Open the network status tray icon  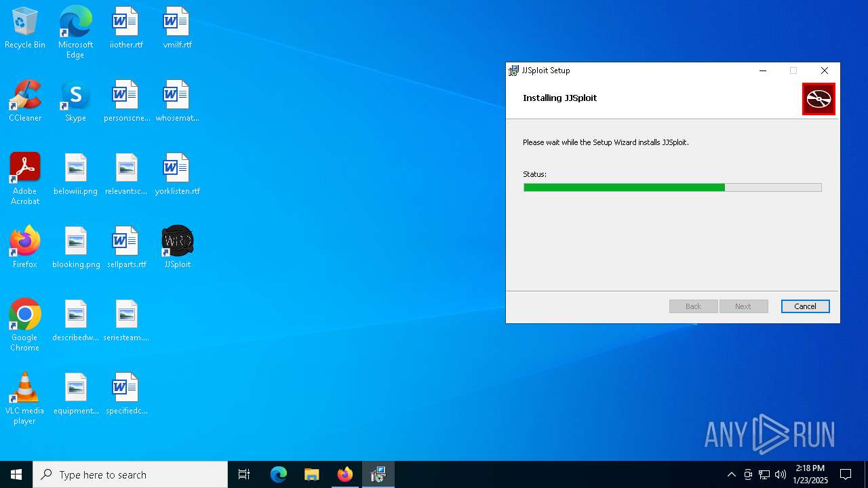coord(764,474)
